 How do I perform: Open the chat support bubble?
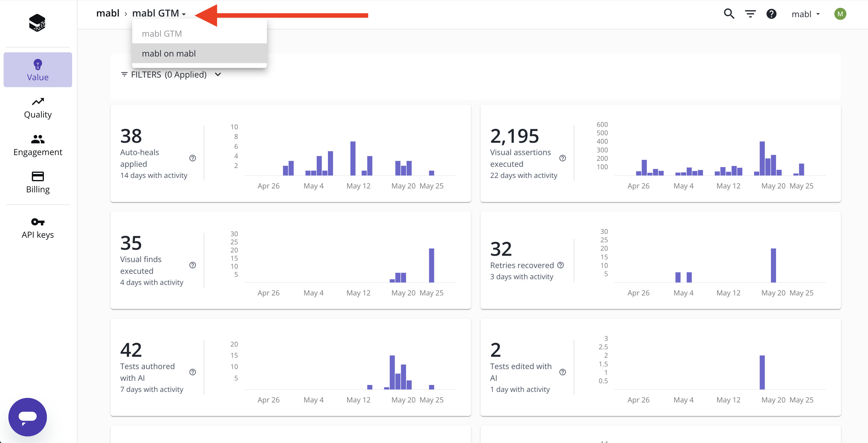pos(28,417)
